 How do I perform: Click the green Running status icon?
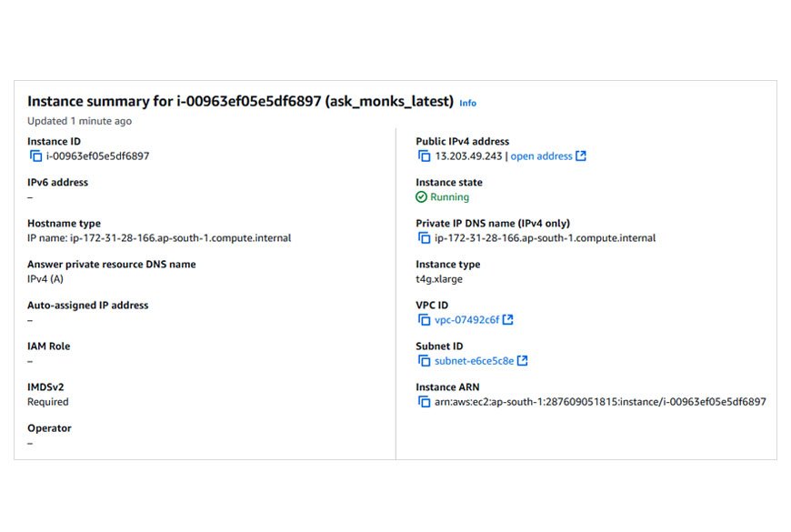[421, 197]
